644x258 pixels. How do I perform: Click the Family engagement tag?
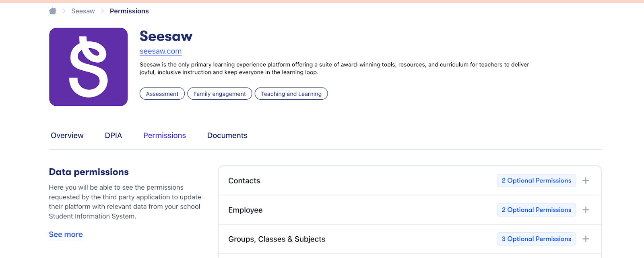(219, 94)
